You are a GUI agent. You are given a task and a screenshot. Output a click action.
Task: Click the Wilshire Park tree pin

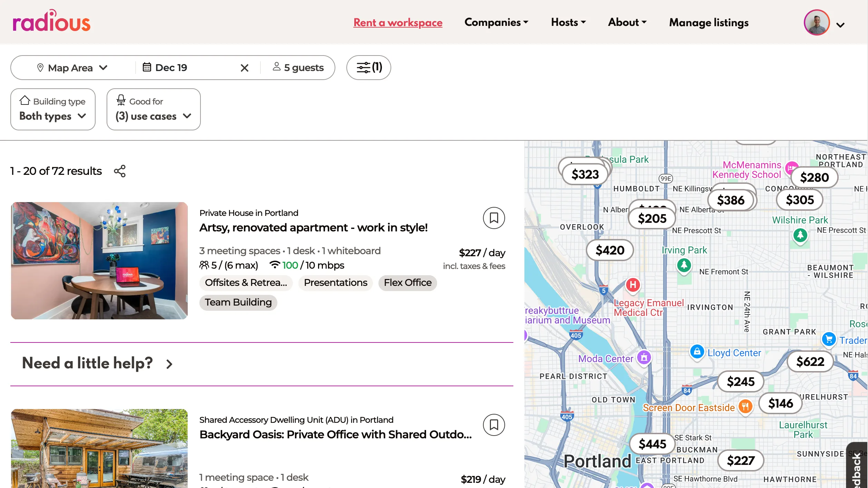[800, 236]
